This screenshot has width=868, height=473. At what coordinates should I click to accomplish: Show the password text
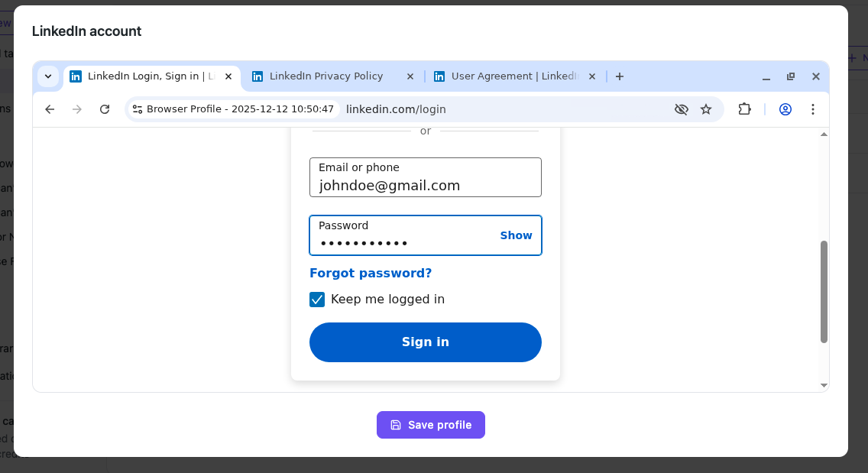coord(516,235)
